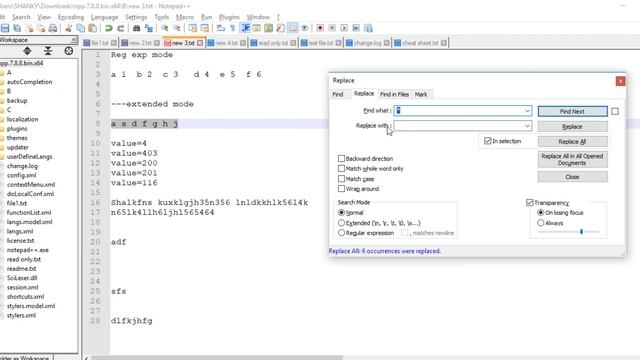Uncheck the Transparency checkbox
Image resolution: width=640 pixels, height=360 pixels.
(530, 202)
